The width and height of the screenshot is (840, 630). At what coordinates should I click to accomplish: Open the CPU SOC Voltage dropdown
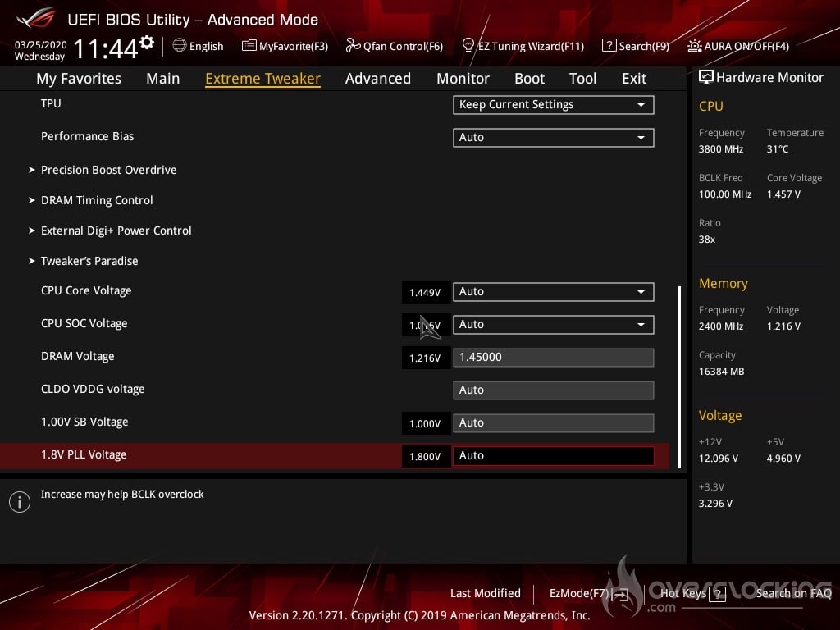[x=554, y=324]
